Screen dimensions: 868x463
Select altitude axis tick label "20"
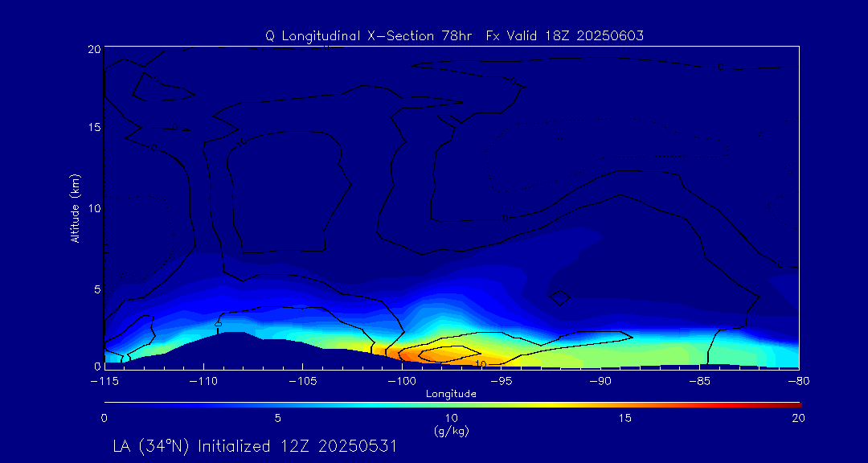(x=94, y=48)
